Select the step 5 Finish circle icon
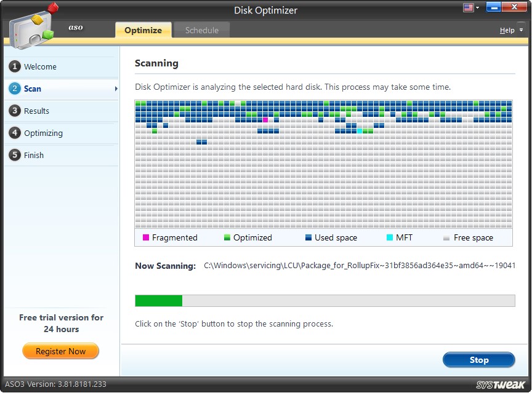 click(14, 155)
